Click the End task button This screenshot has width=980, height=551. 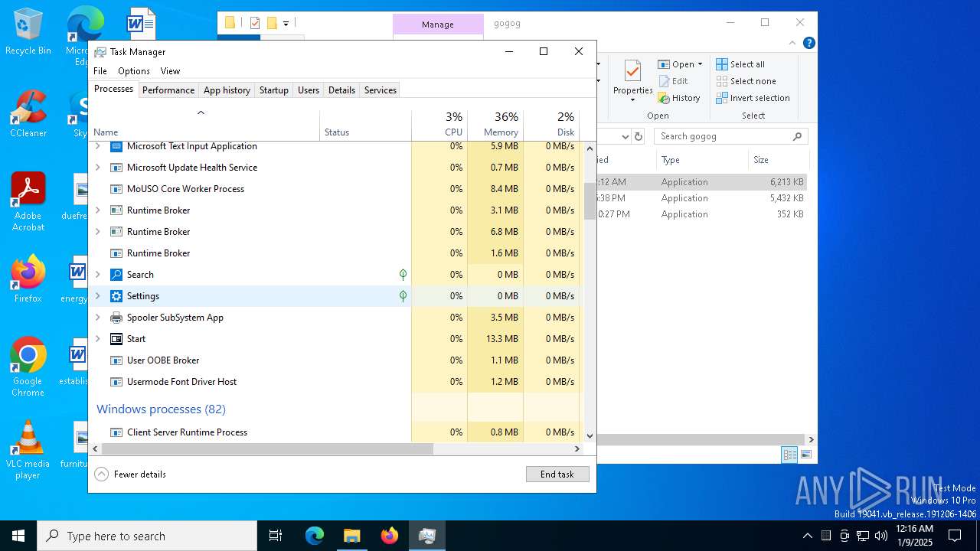tap(557, 474)
